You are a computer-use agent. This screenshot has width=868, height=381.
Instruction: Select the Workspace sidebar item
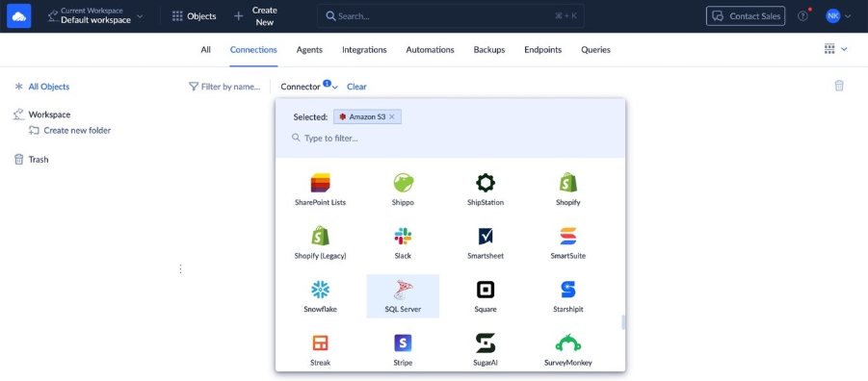(x=42, y=114)
